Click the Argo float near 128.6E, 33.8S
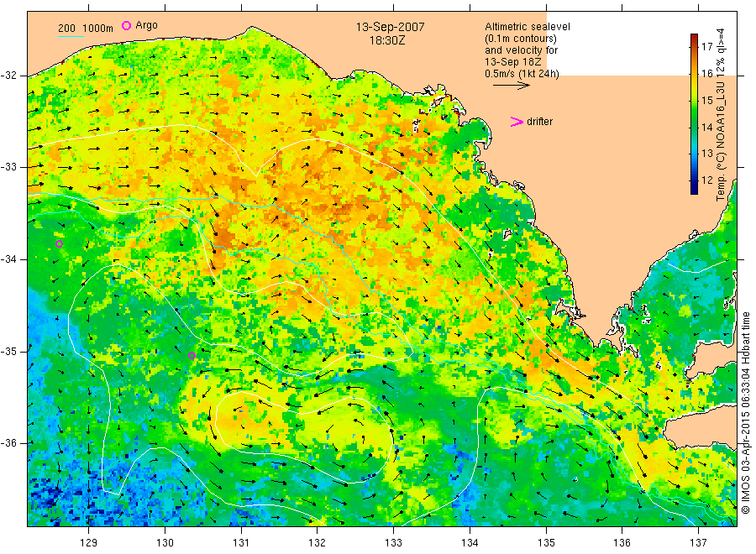 [x=60, y=243]
